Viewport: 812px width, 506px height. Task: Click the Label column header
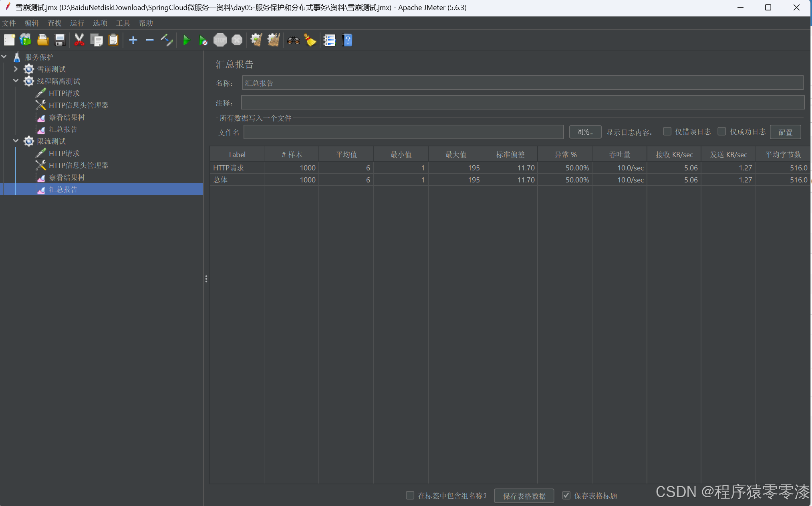(237, 154)
